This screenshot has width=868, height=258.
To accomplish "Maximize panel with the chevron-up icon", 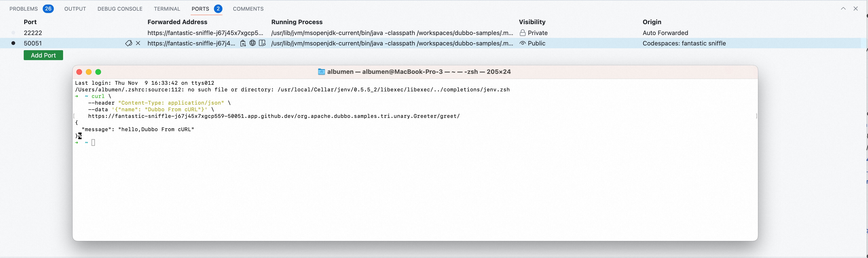I will click(843, 9).
